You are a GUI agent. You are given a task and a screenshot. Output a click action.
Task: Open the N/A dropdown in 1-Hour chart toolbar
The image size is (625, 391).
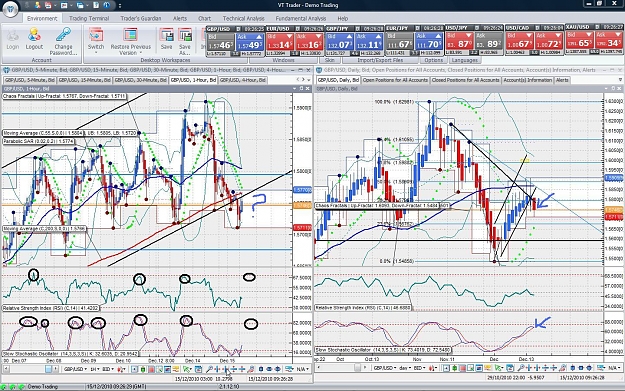click(303, 369)
